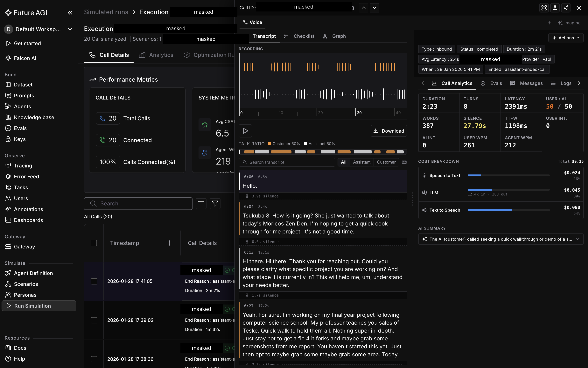Play the call recording
Viewport: 588px width, 368px height.
tap(245, 131)
